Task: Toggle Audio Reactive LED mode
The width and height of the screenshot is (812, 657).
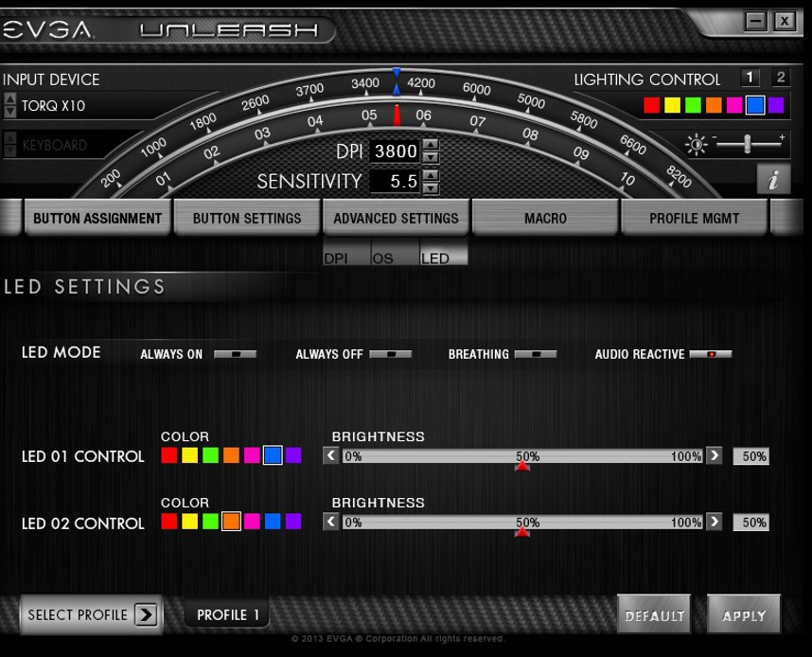Action: pos(711,354)
